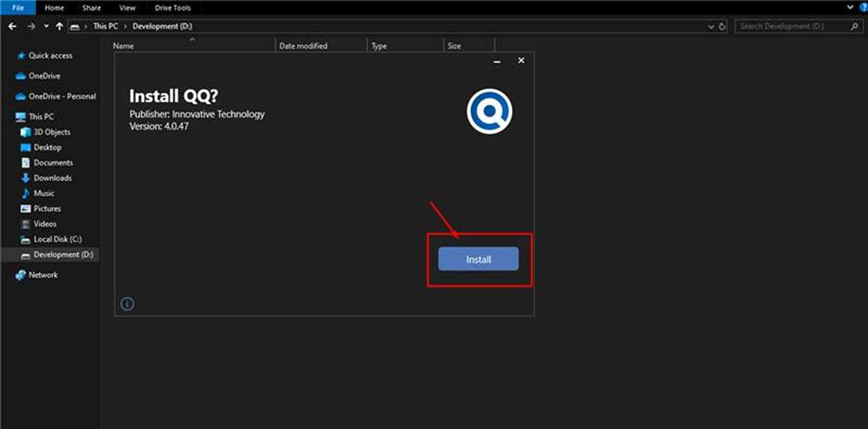Select OneDrive - Personal in sidebar
This screenshot has height=429, width=868.
[x=62, y=96]
